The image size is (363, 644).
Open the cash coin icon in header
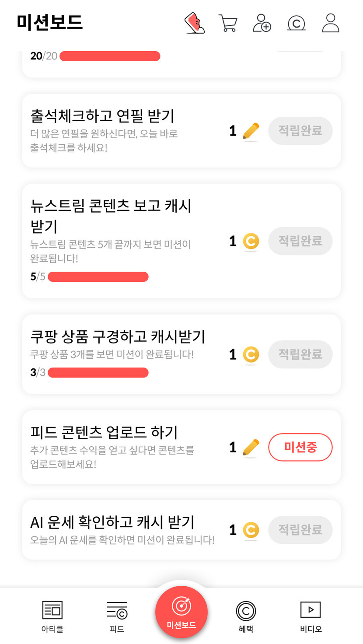point(296,23)
